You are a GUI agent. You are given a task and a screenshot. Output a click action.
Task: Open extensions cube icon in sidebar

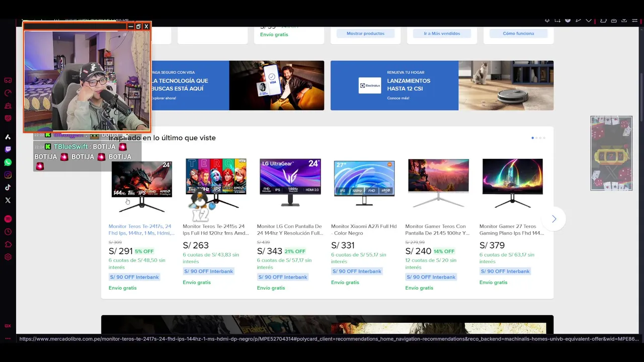click(x=8, y=244)
